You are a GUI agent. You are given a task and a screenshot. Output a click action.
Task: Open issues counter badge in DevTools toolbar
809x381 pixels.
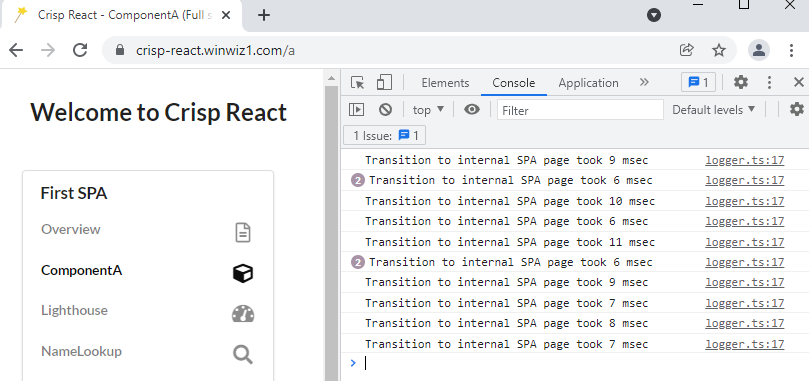(x=698, y=83)
